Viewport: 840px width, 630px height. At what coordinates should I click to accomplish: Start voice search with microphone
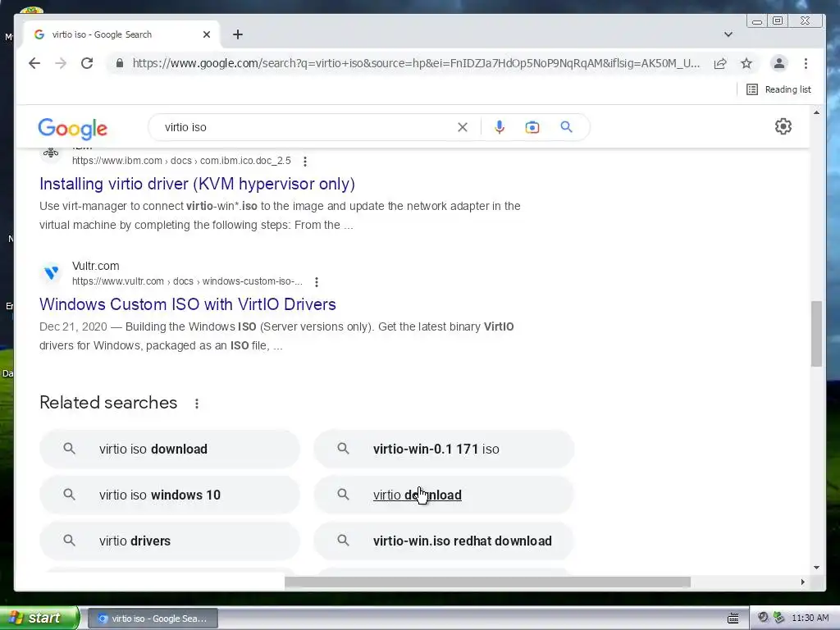click(500, 127)
